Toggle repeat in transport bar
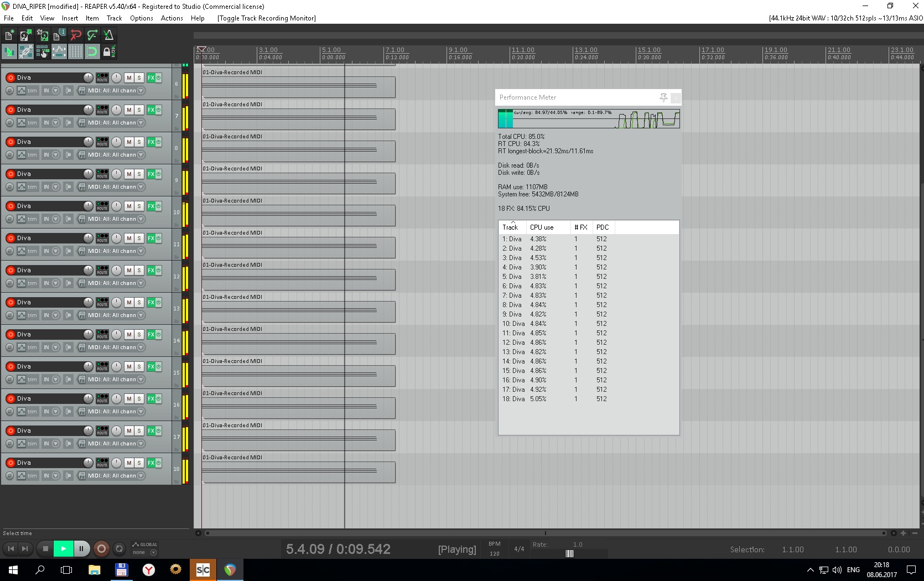Image resolution: width=924 pixels, height=581 pixels. coord(119,549)
